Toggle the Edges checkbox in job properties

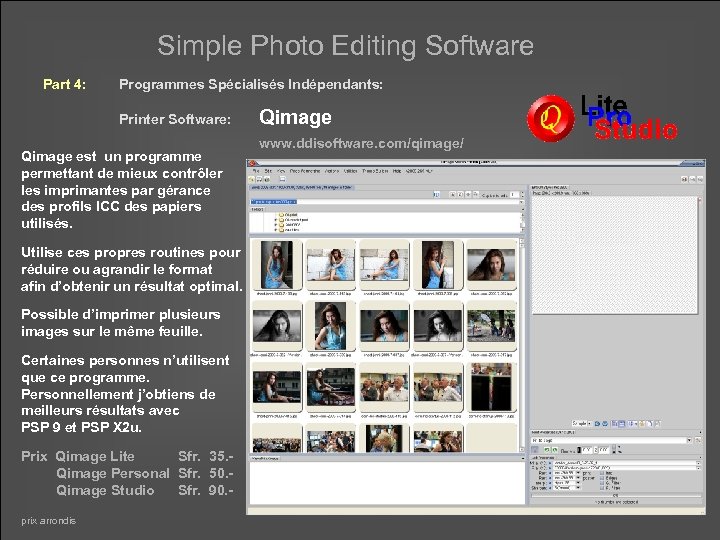coord(602,478)
